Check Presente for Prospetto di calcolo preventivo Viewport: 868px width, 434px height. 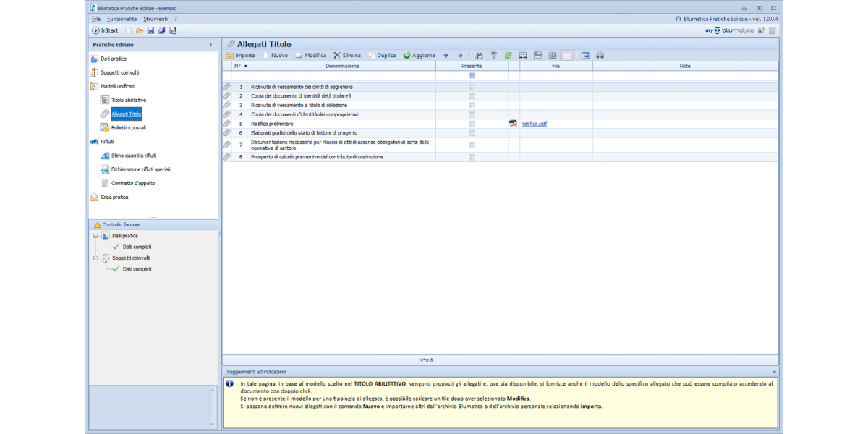coord(472,157)
